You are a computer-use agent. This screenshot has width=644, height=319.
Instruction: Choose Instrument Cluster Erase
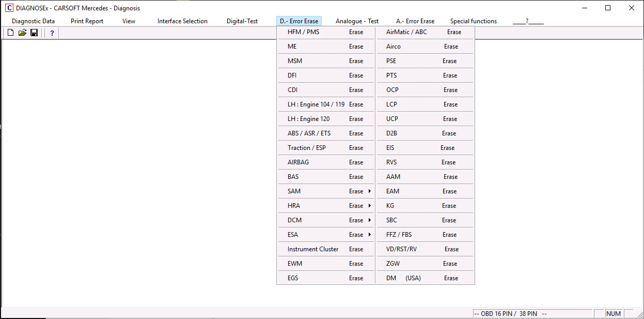point(325,249)
